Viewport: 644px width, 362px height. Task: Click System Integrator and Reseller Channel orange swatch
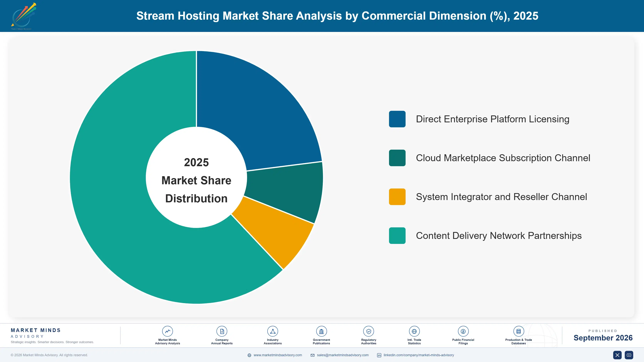click(397, 197)
